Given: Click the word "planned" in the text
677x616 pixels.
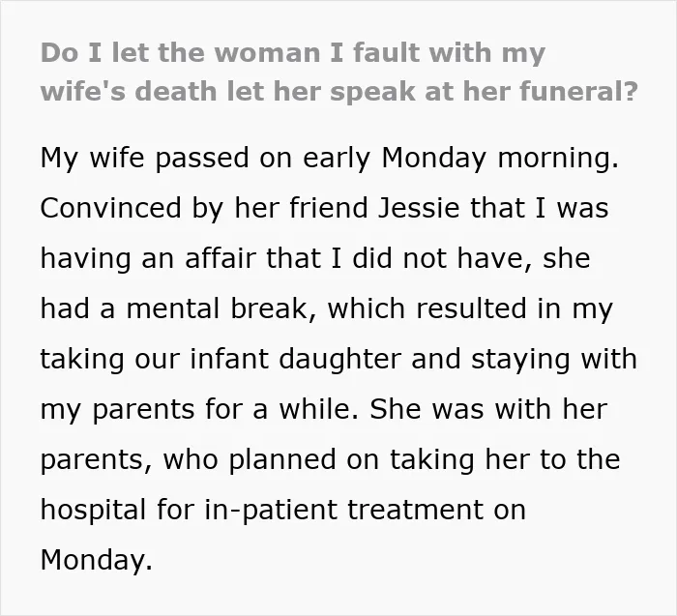Looking at the screenshot, I should tap(282, 459).
